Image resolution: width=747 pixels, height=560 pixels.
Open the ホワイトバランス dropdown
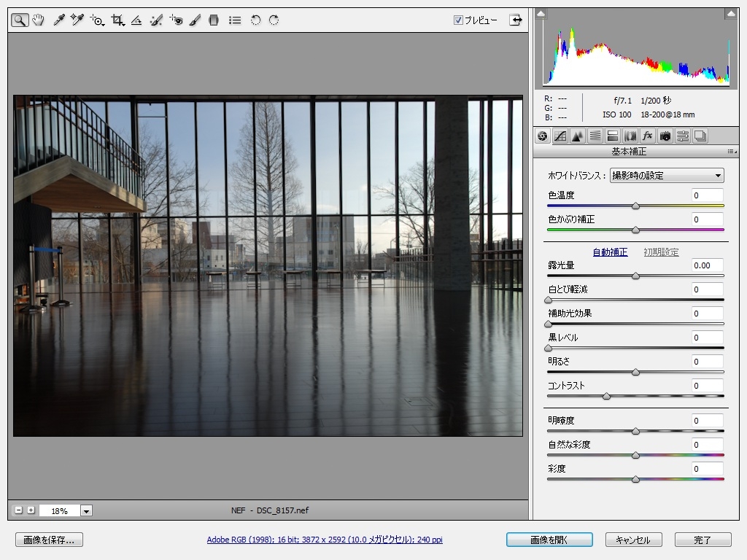click(x=666, y=175)
